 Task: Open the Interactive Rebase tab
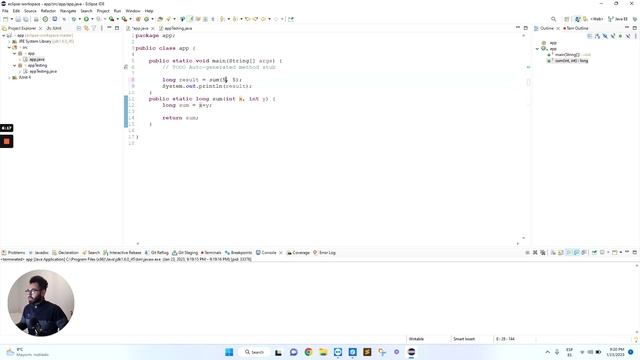pyautogui.click(x=122, y=253)
